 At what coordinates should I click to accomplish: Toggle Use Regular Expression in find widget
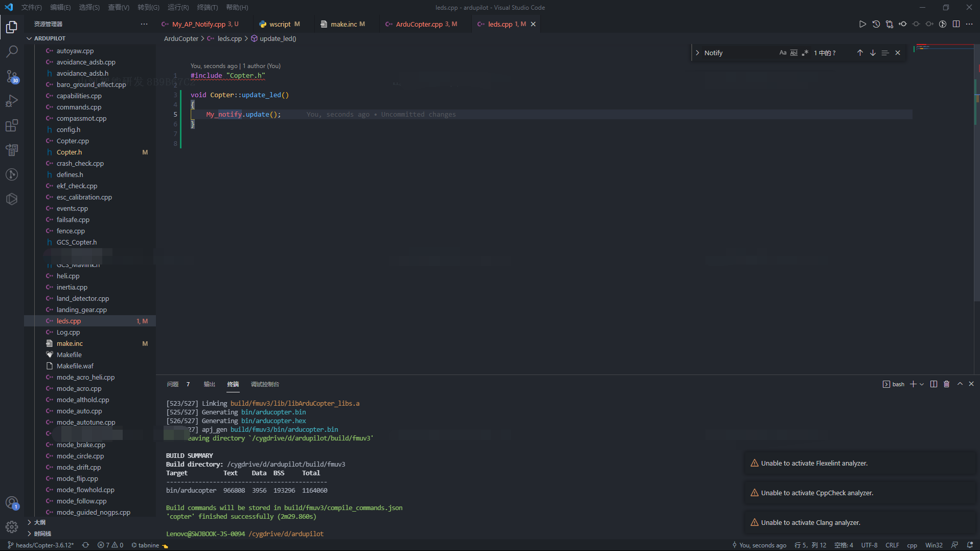(x=805, y=53)
